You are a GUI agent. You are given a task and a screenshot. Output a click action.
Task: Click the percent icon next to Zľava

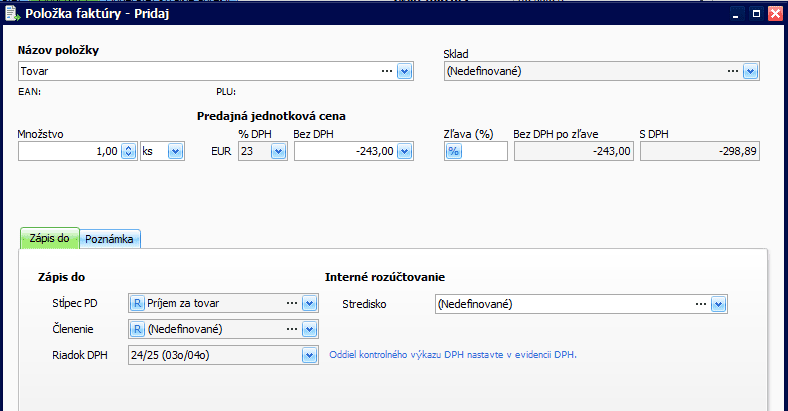point(453,151)
